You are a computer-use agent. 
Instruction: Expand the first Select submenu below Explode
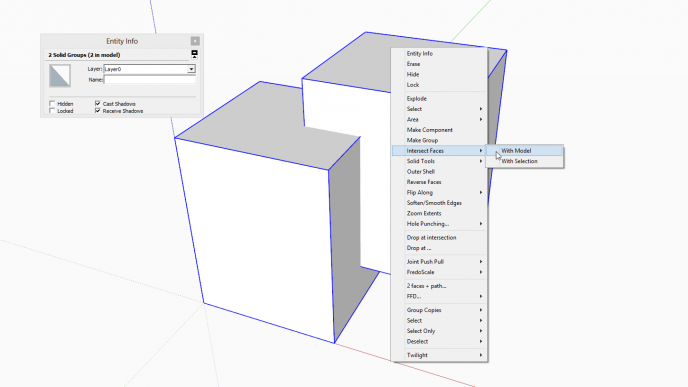point(439,109)
